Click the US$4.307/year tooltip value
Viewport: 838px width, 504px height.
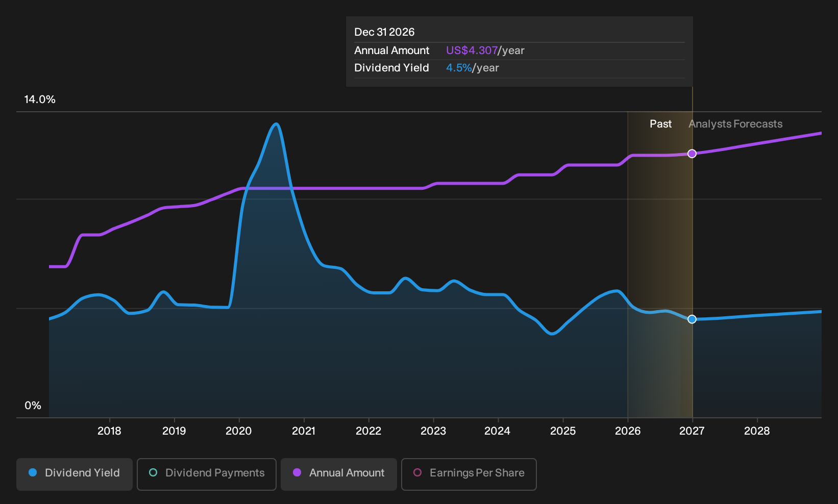tap(485, 51)
